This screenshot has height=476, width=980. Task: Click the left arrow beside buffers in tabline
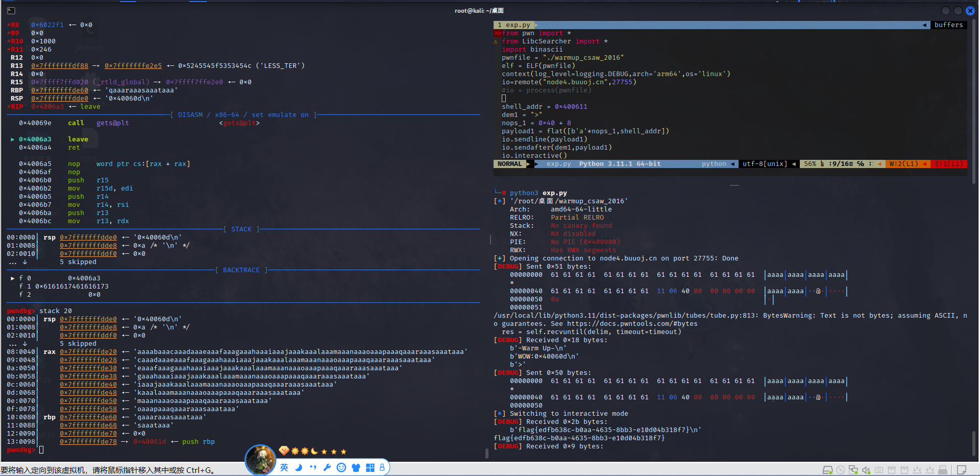(924, 25)
